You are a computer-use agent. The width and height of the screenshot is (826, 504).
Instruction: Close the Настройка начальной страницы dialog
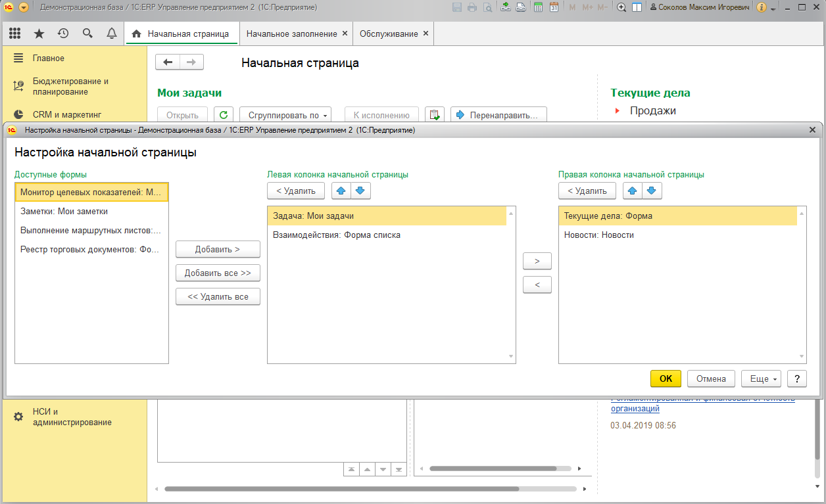coord(812,130)
